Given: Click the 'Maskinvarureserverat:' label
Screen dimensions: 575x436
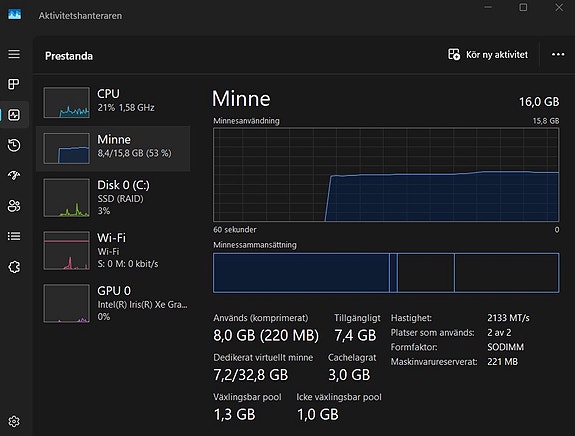Looking at the screenshot, I should point(434,362).
